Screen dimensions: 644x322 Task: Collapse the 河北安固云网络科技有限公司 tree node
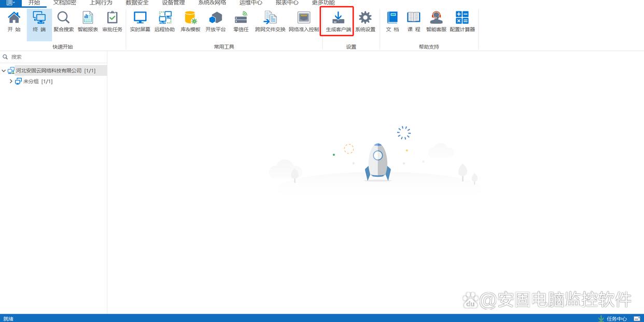4,71
